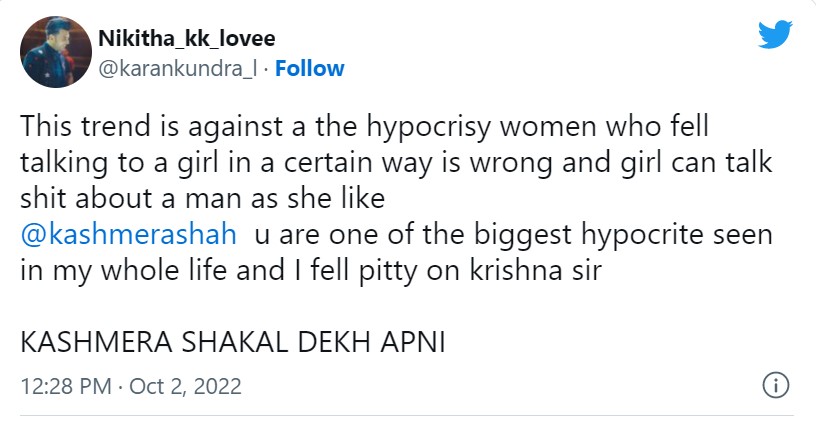Click the Oct 2, 2022 date
Viewport: 816px width, 423px height.
point(185,385)
